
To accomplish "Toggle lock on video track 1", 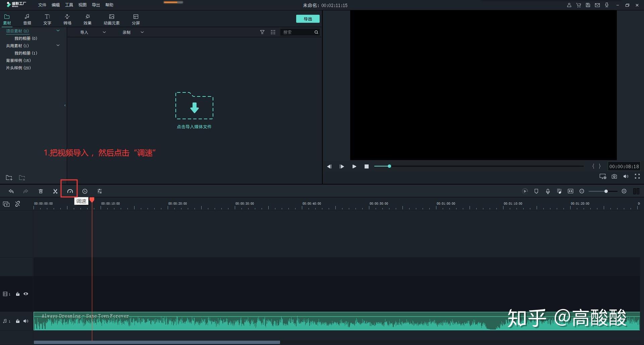I will click(18, 294).
